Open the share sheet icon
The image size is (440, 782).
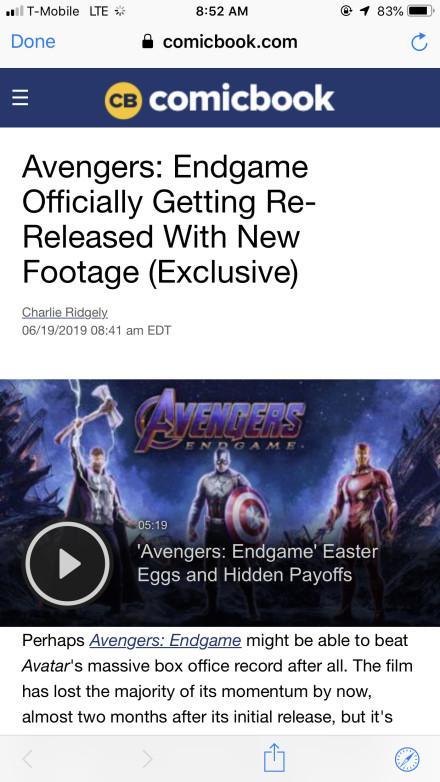coord(274,757)
